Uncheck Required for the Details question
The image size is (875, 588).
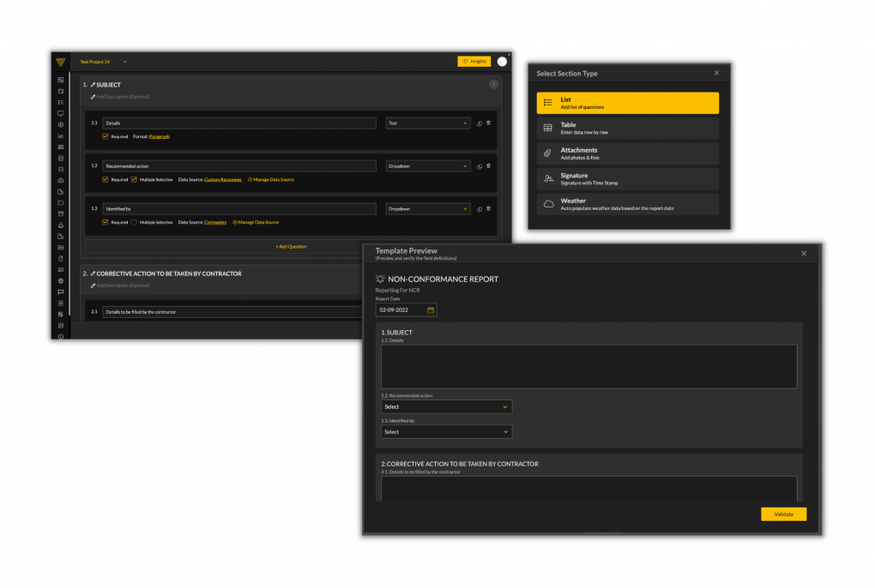coord(105,136)
